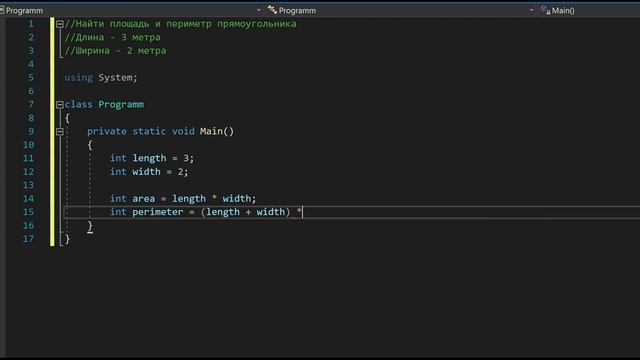640x360 pixels.
Task: Click the 'width' variable on line 12
Action: 146,172
